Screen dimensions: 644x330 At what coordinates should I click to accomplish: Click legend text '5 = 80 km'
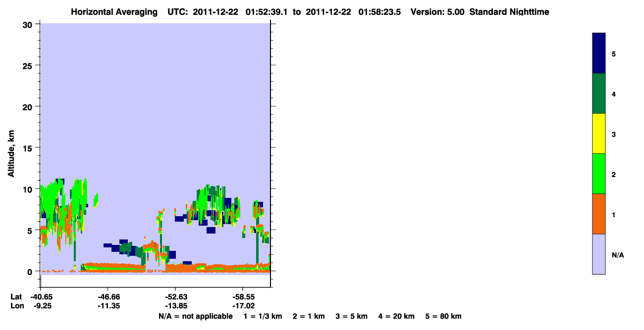(443, 316)
